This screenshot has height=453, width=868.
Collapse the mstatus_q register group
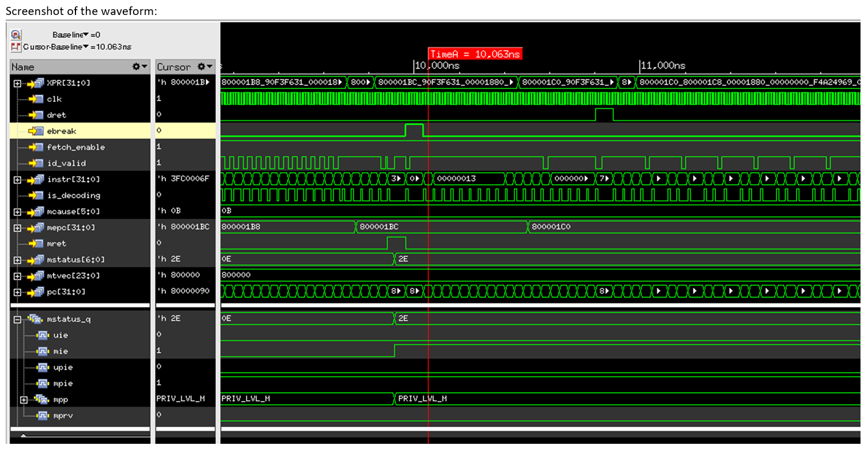tap(17, 319)
